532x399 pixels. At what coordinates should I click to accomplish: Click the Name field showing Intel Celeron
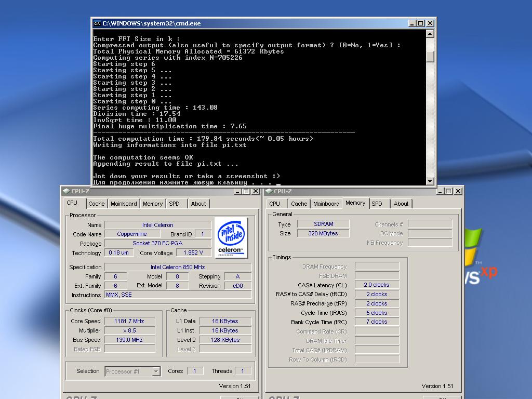tap(158, 225)
